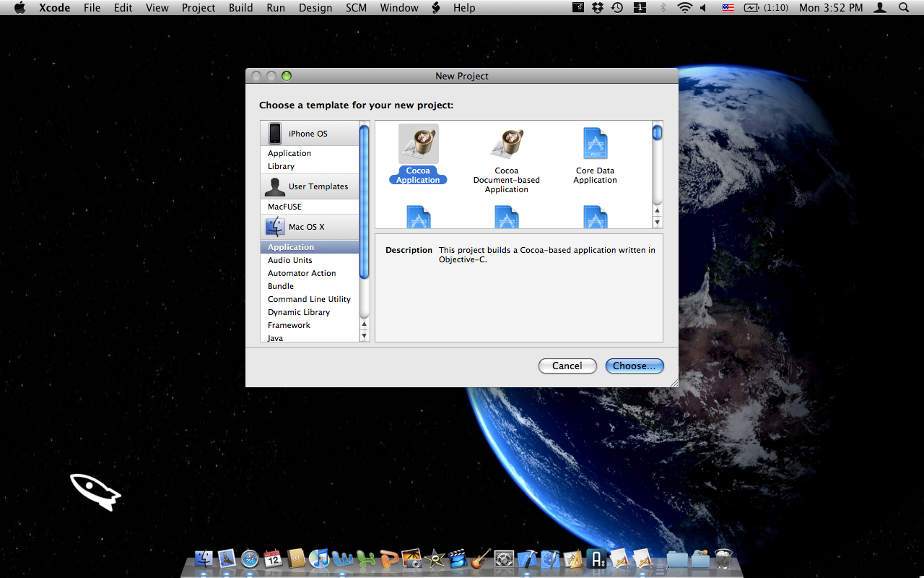The height and width of the screenshot is (578, 924).
Task: Open the SCM menu
Action: [x=357, y=8]
